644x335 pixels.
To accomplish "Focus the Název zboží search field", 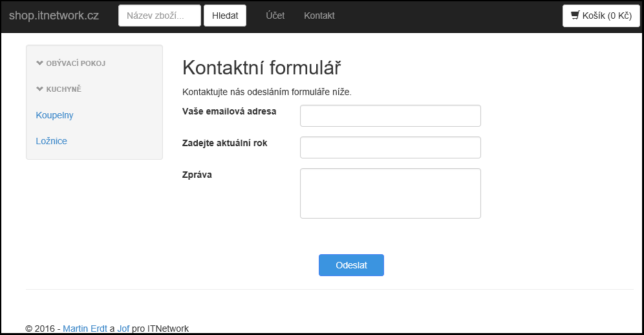I will 160,16.
